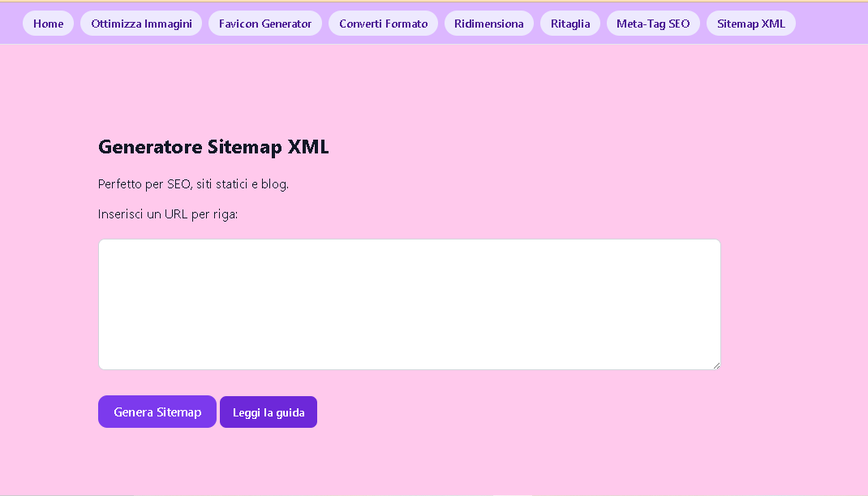Open the Favicon Generator page
The width and height of the screenshot is (868, 496).
[265, 24]
